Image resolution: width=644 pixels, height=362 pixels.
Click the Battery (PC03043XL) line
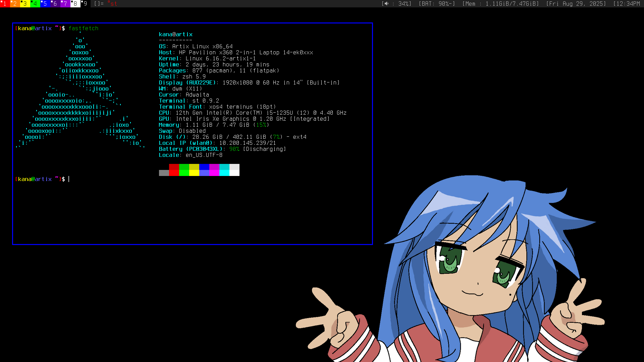click(x=223, y=149)
